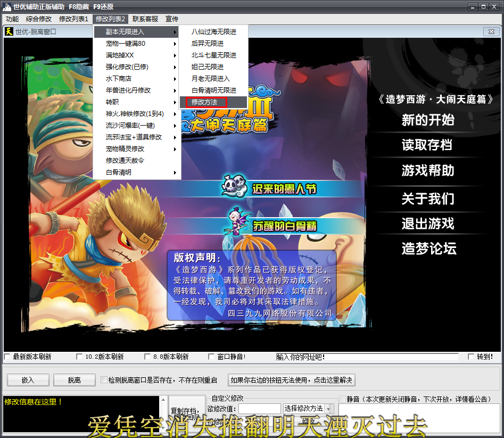
Task: Open the 联系客服 menu
Action: (x=145, y=19)
